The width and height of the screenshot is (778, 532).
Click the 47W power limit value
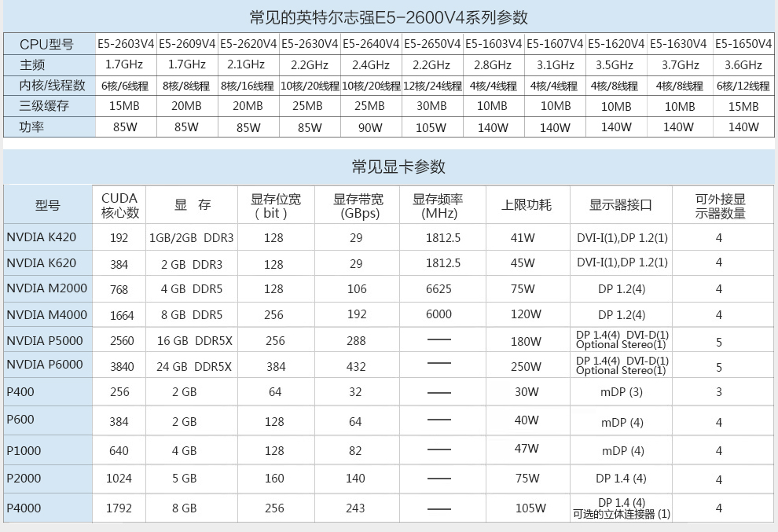[x=527, y=449]
